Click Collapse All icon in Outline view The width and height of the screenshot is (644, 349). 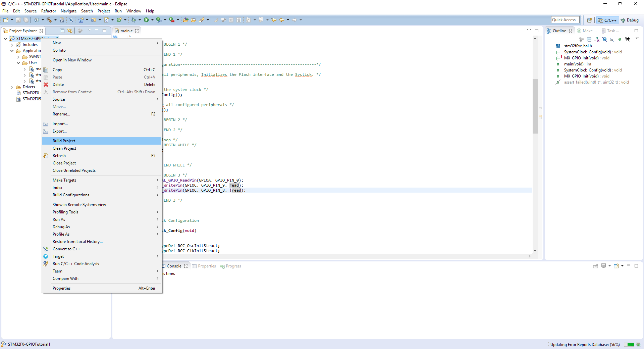pos(589,40)
